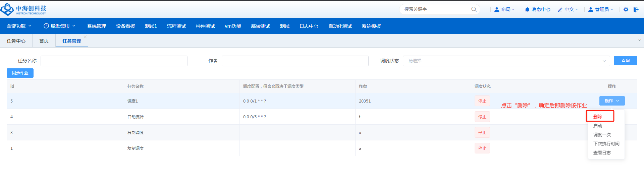The width and height of the screenshot is (644, 196).
Task: Toggle 停止 status for task 调度1
Action: (482, 101)
